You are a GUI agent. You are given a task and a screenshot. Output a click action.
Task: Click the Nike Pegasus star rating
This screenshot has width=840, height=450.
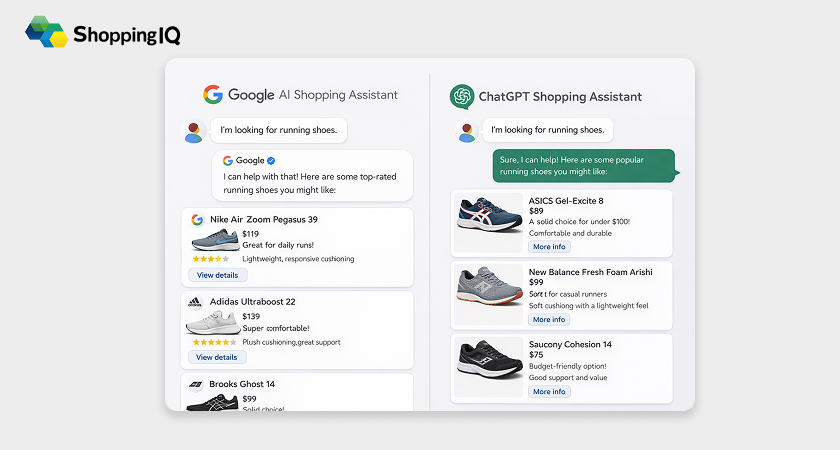[x=210, y=259]
